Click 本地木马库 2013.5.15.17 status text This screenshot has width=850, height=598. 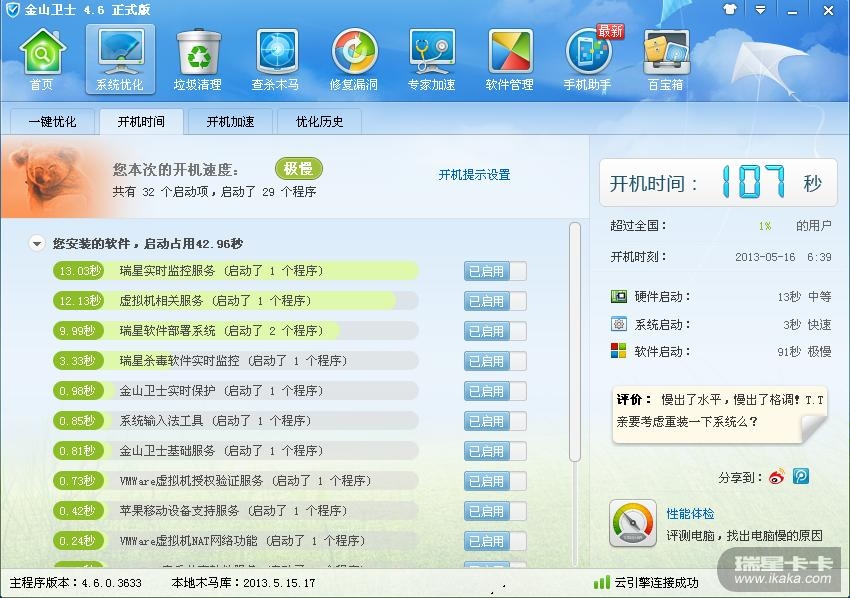(243, 583)
